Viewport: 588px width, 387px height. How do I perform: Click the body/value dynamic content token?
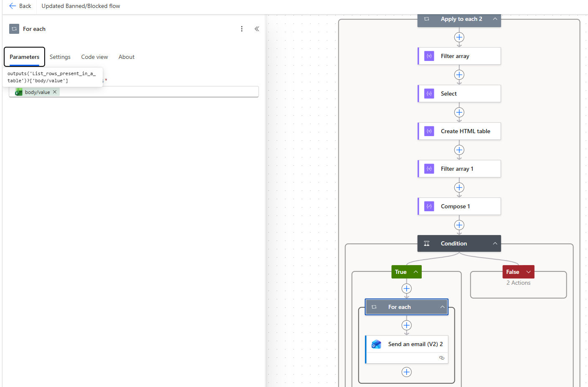coord(37,92)
